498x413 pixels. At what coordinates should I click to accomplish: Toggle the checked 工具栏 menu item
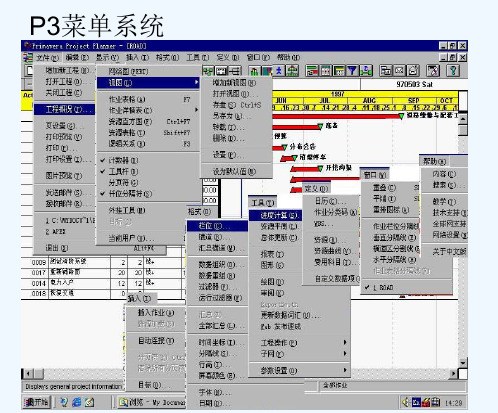148,171
